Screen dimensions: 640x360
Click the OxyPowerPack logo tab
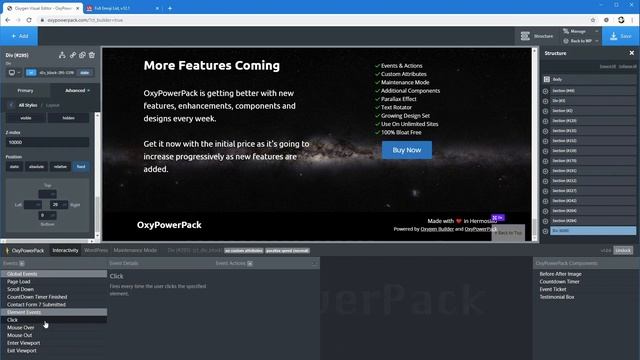24,251
